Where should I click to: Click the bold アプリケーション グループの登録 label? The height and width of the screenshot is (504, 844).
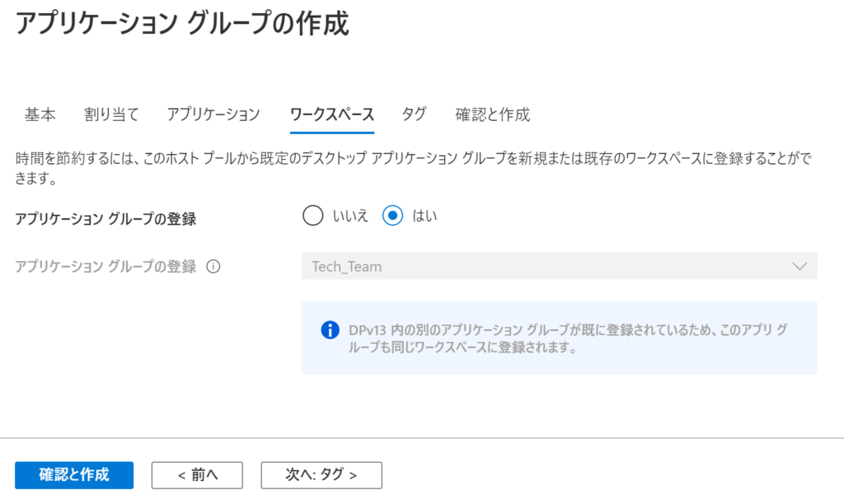105,219
